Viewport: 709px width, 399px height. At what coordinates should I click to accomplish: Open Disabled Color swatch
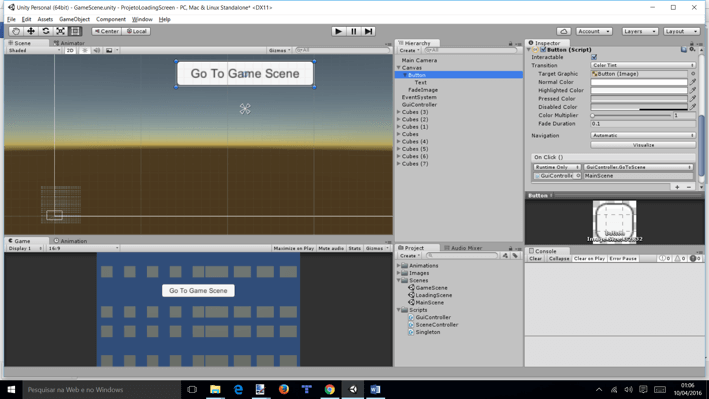(x=639, y=107)
